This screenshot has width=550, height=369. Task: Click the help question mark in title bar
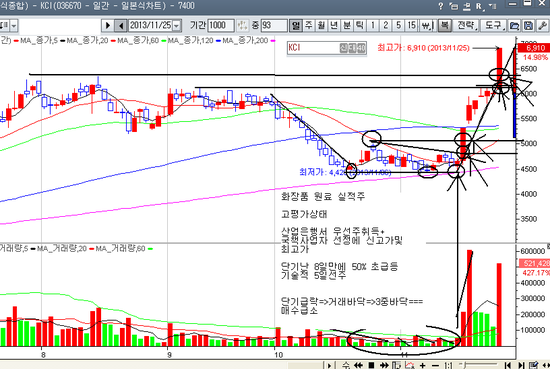pos(441,6)
